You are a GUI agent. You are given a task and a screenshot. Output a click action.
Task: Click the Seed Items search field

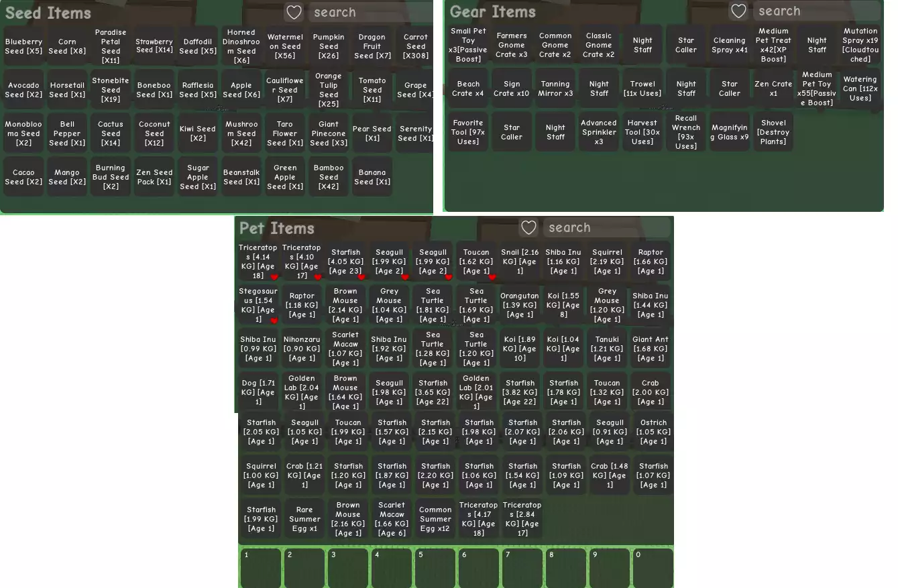coord(369,12)
